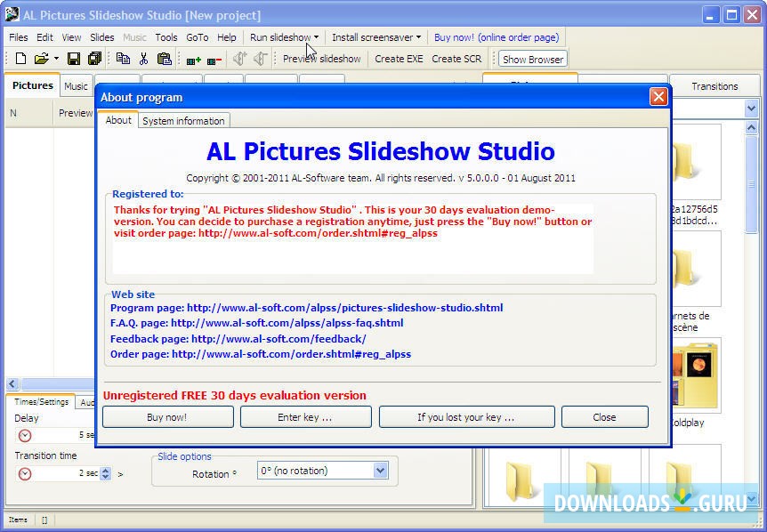Copy the selected slide

(x=123, y=59)
